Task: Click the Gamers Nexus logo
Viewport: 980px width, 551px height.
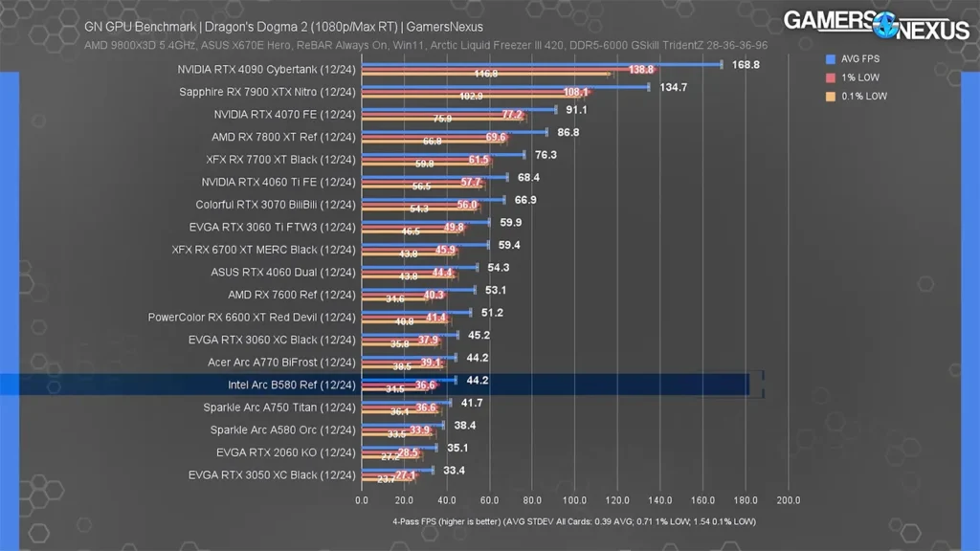Action: (877, 26)
